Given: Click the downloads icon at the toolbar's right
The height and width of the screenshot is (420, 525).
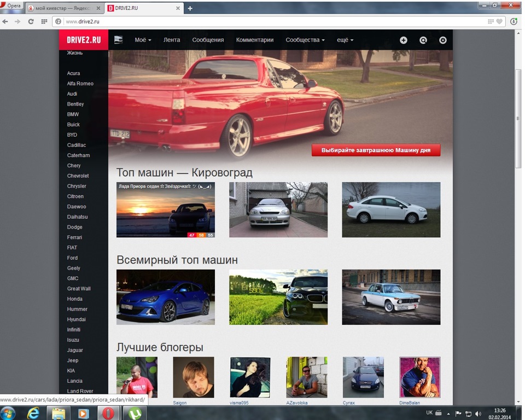Looking at the screenshot, I should click(x=514, y=21).
